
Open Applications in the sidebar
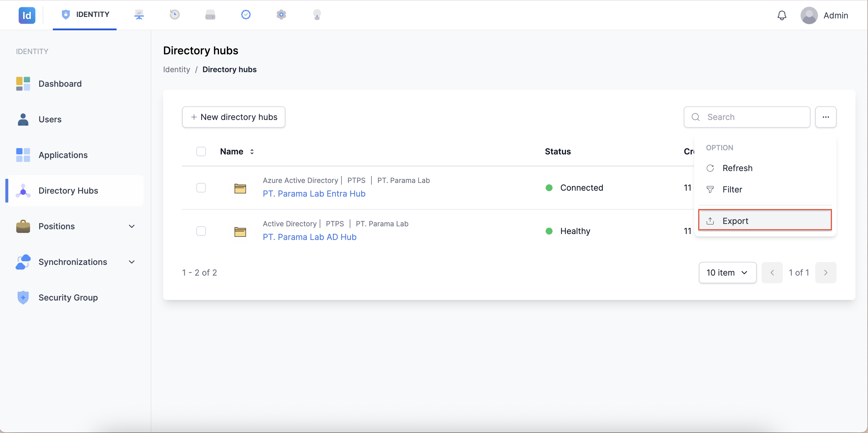coord(75,155)
